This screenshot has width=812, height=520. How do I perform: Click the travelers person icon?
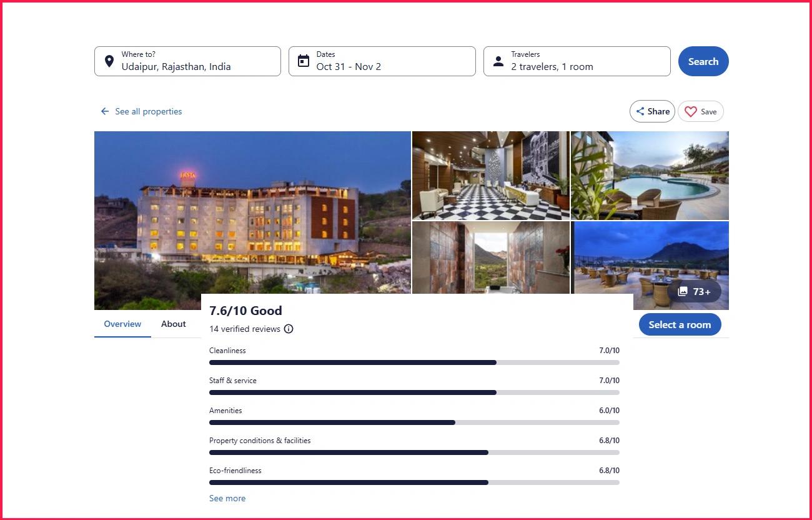click(498, 61)
